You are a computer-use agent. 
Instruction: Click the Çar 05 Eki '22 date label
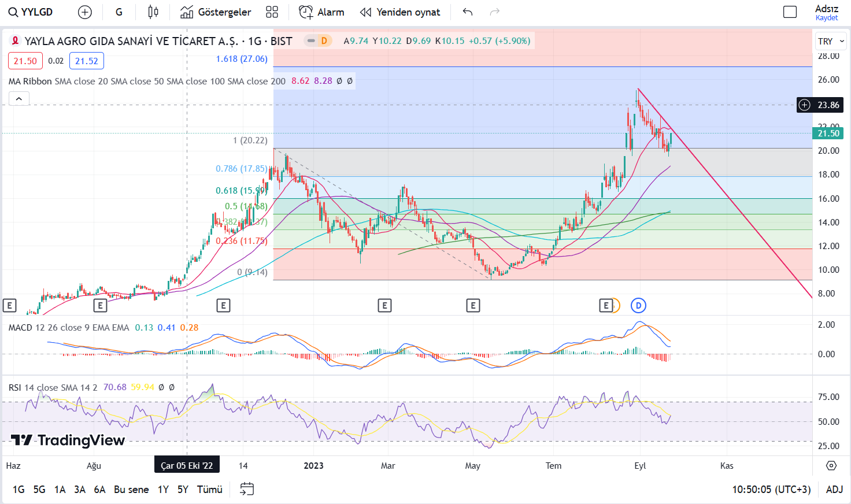[x=187, y=465]
